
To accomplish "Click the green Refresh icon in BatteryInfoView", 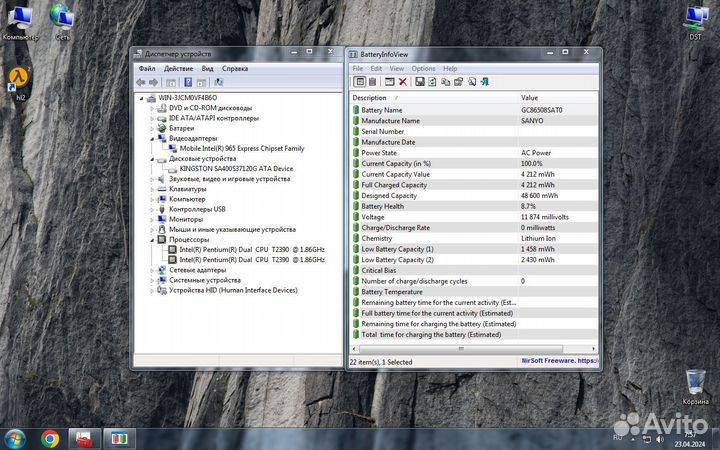I will click(432, 82).
